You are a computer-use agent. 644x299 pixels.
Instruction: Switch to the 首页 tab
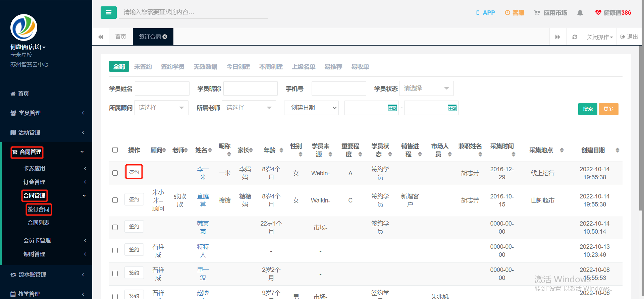pos(121,37)
